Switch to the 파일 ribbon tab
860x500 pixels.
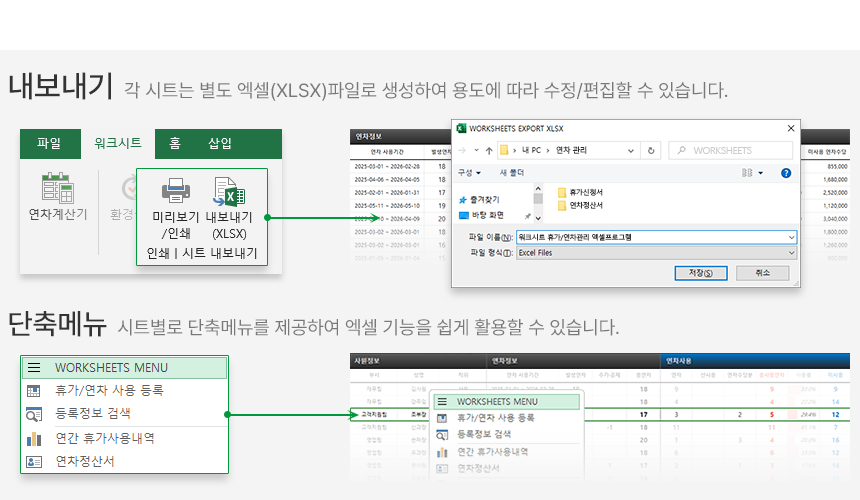point(49,144)
